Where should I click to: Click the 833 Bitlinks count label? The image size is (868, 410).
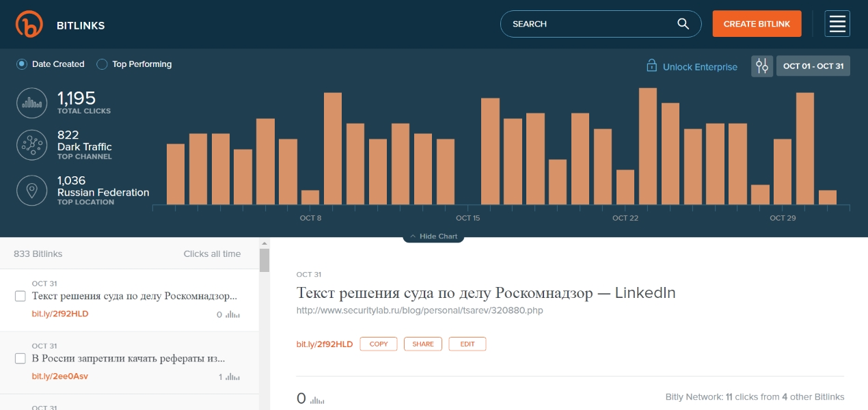(38, 254)
